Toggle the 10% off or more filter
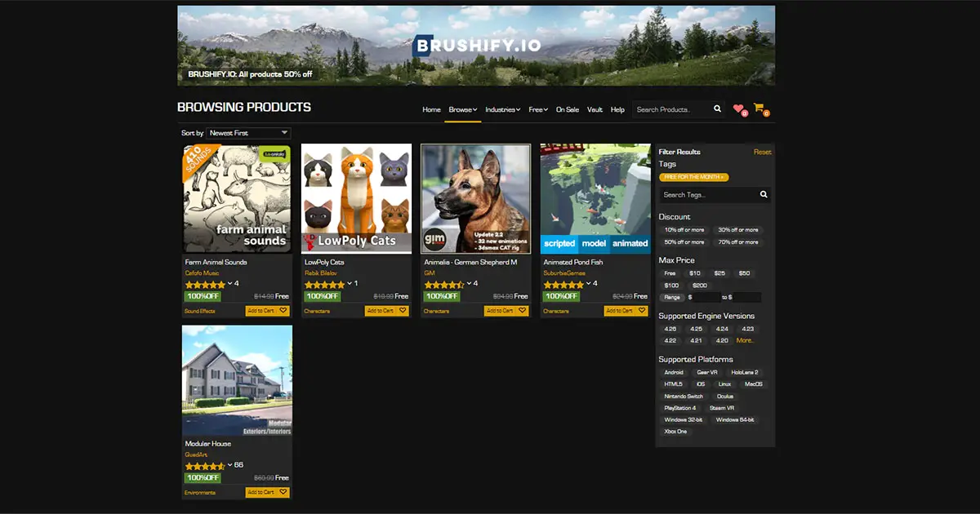Viewport: 980px width, 514px height. 684,230
